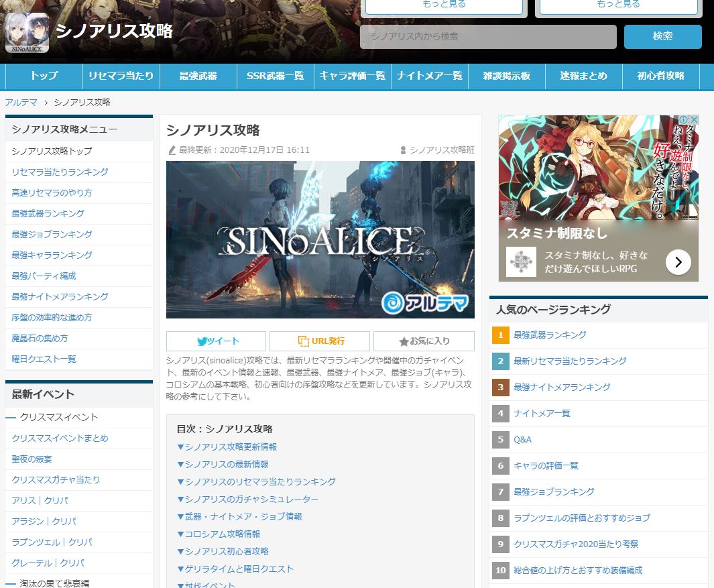This screenshot has height=588, width=714.
Task: Open the キャラ評価一覧 nav tab
Action: (353, 76)
